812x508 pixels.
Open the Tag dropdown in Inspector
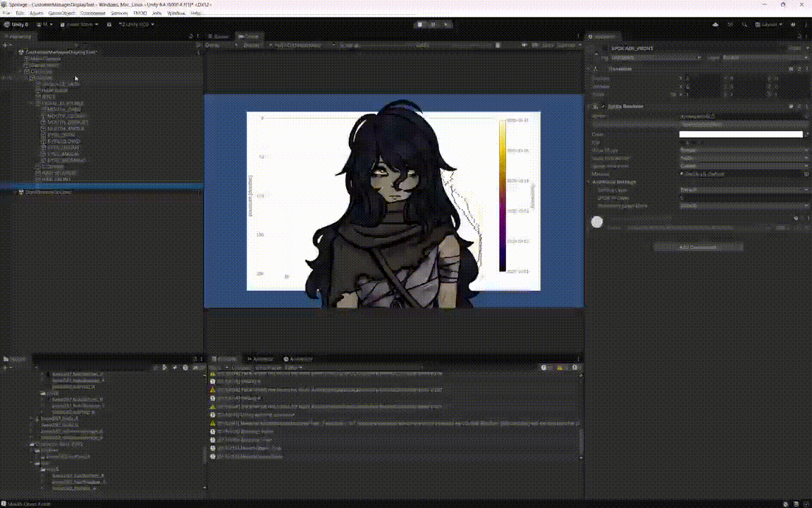[x=656, y=58]
